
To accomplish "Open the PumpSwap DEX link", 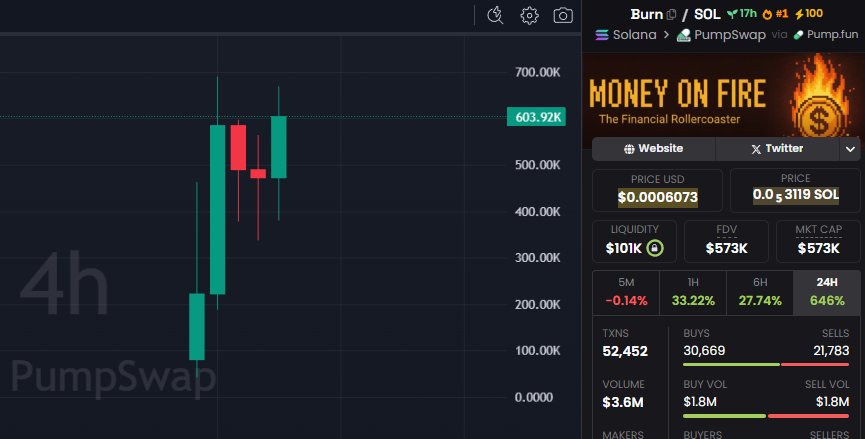I will click(721, 35).
